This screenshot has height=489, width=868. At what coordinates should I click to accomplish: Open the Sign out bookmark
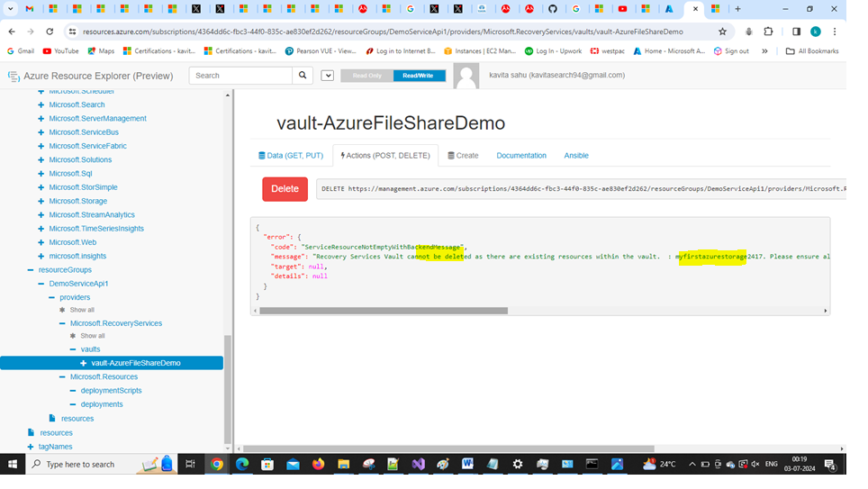[x=731, y=51]
